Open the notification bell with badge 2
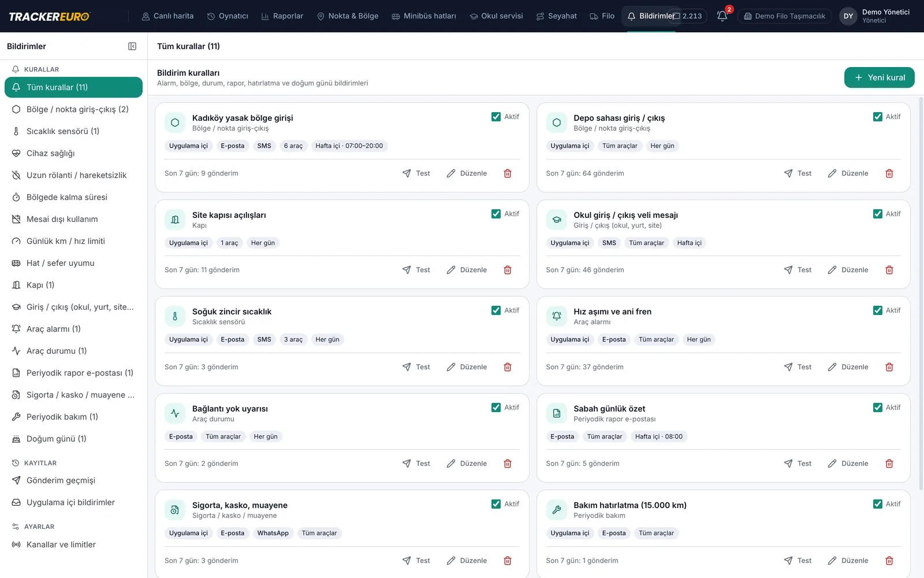 pos(722,16)
